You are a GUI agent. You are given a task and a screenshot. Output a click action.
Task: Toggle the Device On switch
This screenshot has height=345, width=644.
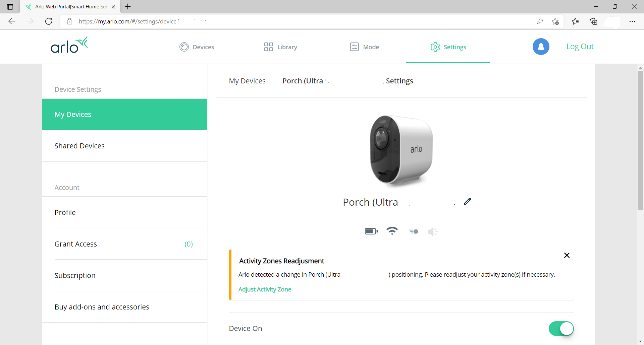(x=561, y=329)
